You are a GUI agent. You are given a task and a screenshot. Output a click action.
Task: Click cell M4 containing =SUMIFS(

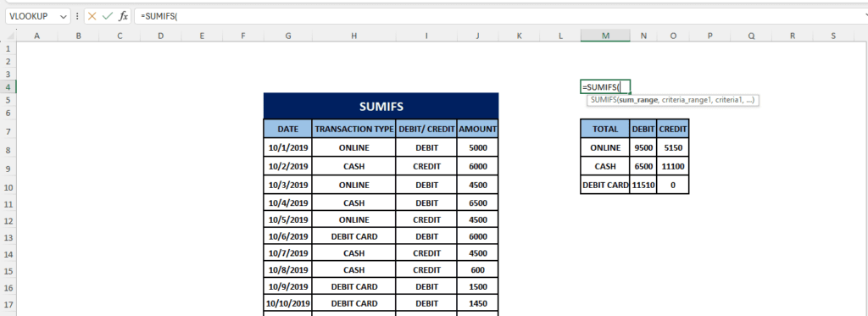pos(605,87)
